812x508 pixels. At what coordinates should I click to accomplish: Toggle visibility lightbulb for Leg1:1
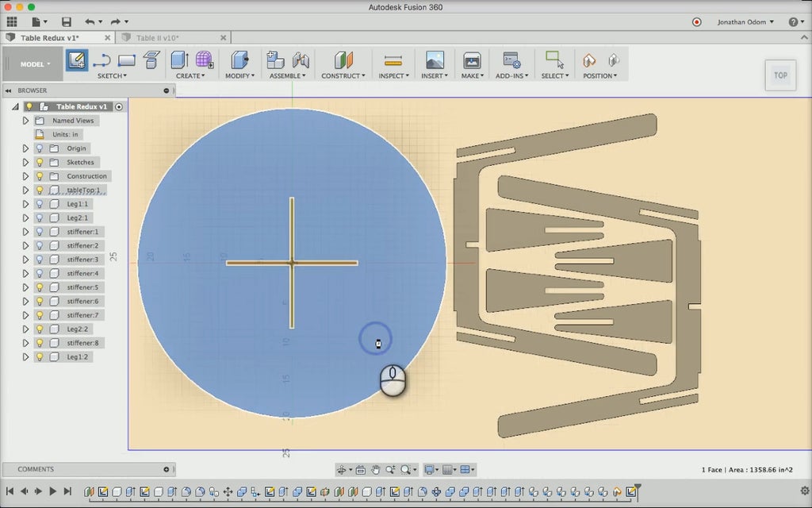(x=40, y=204)
